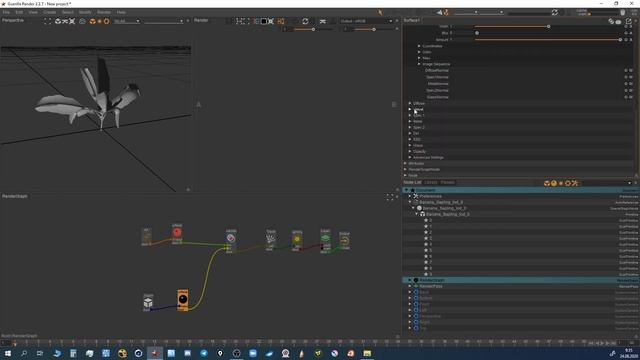Adjust the left slider under Render toolbar
The height and width of the screenshot is (360, 640).
click(313, 29)
